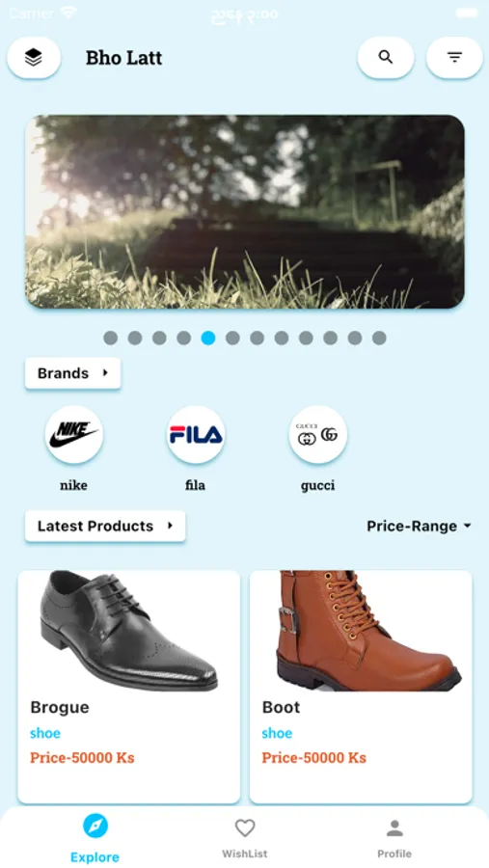489x868 pixels.
Task: Open the filter list icon
Action: pos(454,57)
